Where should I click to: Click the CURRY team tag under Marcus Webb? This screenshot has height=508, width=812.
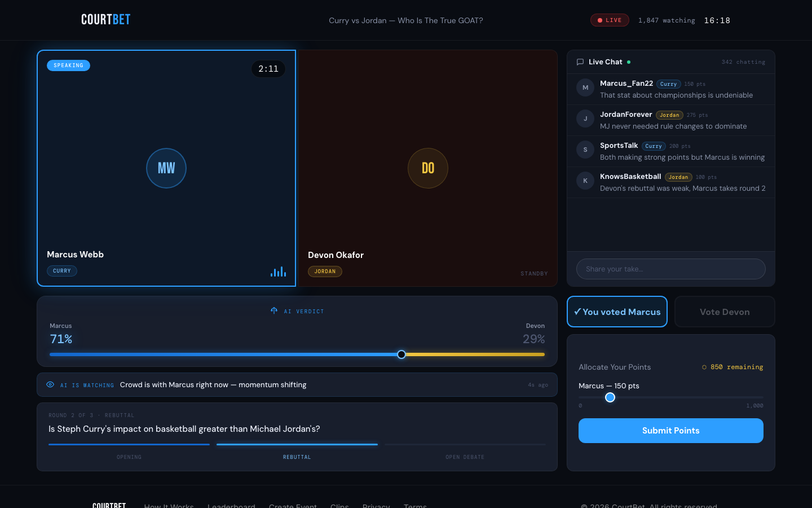tap(62, 271)
